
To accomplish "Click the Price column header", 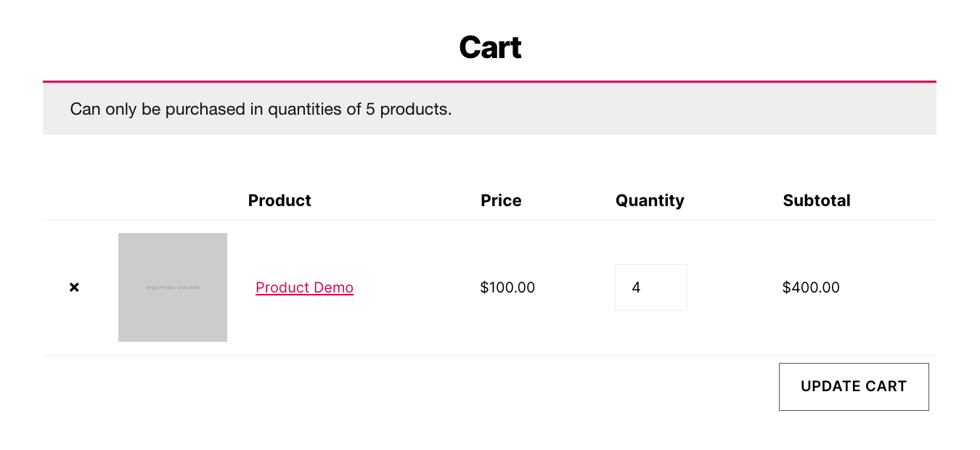I will click(501, 200).
